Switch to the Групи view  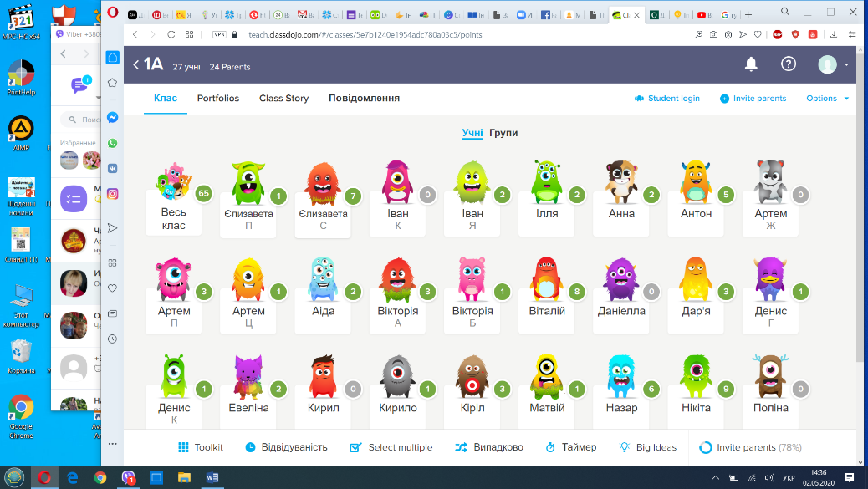click(503, 133)
